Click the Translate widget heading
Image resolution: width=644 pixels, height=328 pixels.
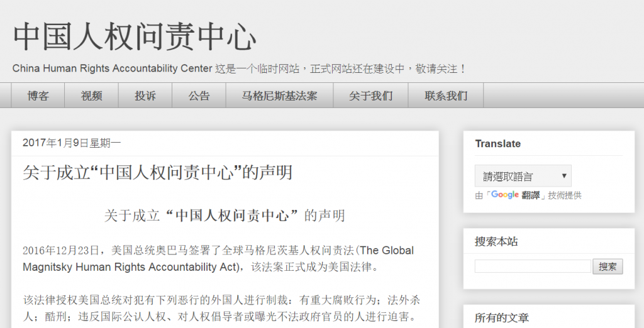497,144
